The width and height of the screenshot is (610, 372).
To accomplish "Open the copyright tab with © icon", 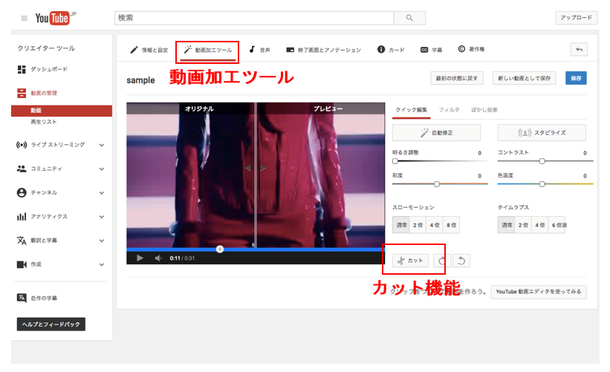I will pyautogui.click(x=471, y=49).
